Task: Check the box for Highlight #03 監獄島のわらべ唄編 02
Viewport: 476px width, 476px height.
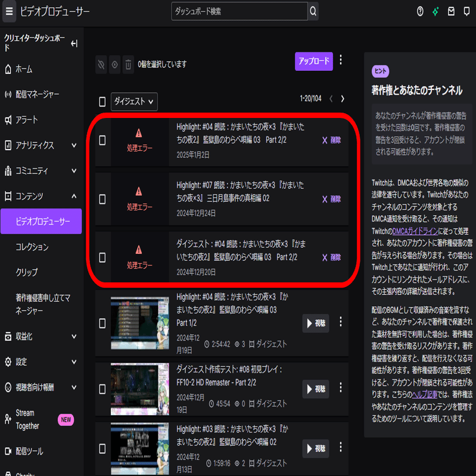Action: pos(102,449)
